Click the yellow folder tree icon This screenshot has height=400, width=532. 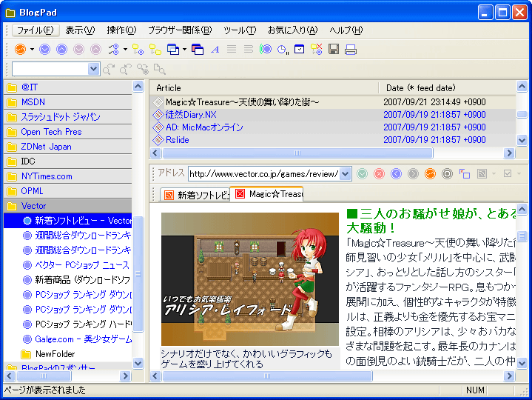[155, 50]
